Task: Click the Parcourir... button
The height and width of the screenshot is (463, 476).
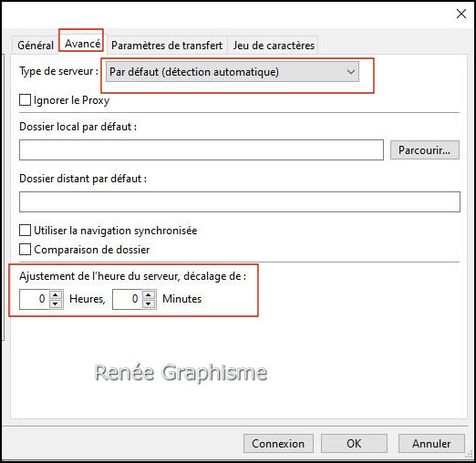Action: [x=425, y=149]
